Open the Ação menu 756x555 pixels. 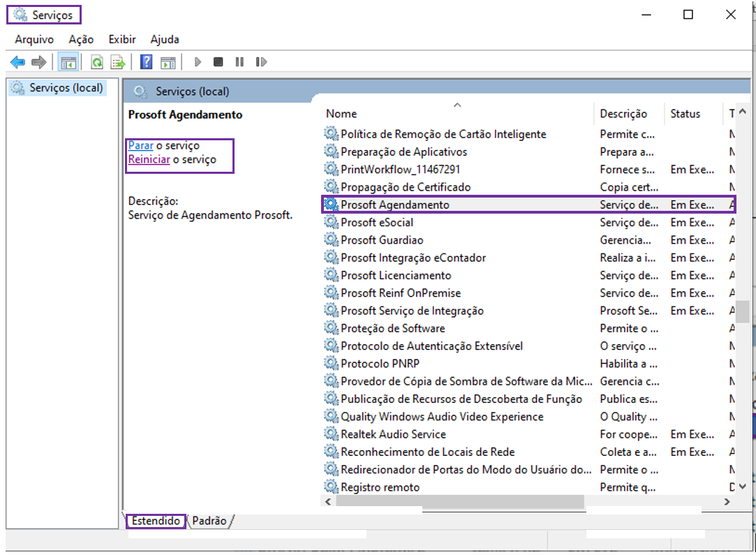(81, 39)
